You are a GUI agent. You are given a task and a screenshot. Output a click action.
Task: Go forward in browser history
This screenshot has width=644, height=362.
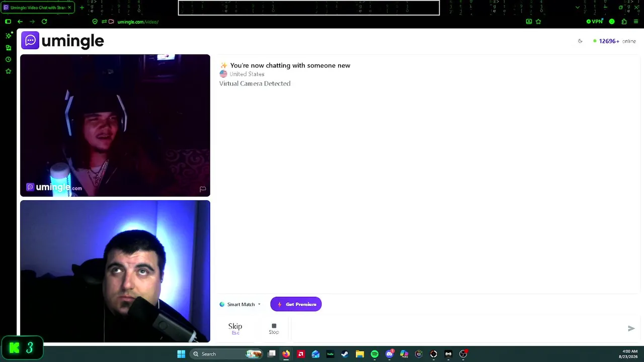(x=32, y=22)
